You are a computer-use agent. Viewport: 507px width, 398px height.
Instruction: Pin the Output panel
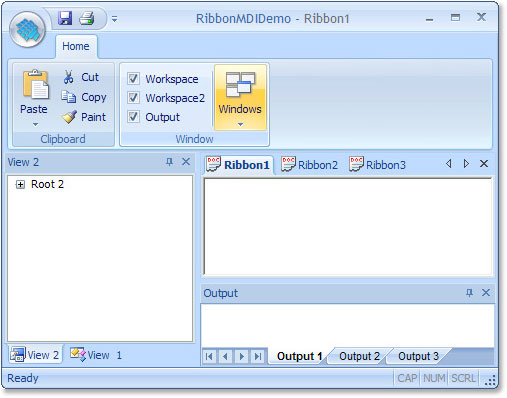[469, 293]
